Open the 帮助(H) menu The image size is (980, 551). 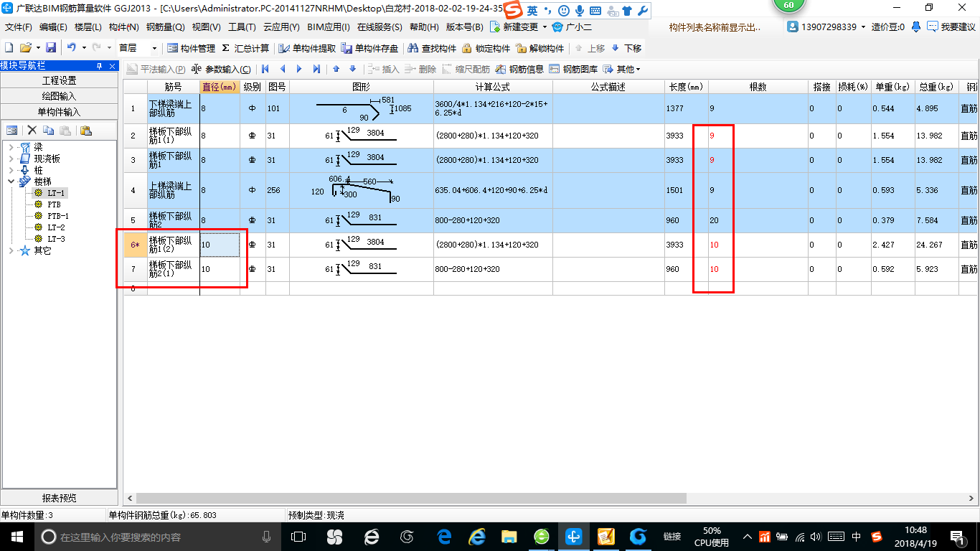click(x=423, y=27)
